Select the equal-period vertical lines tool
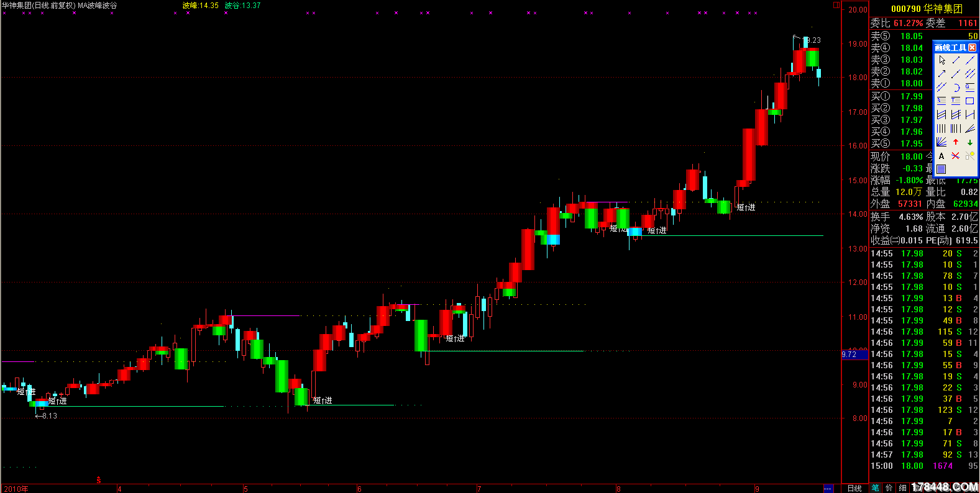 click(941, 129)
